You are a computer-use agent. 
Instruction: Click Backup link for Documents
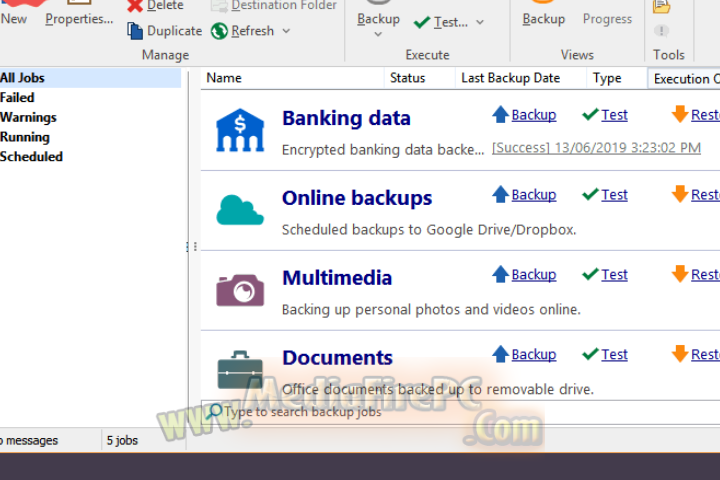(534, 355)
